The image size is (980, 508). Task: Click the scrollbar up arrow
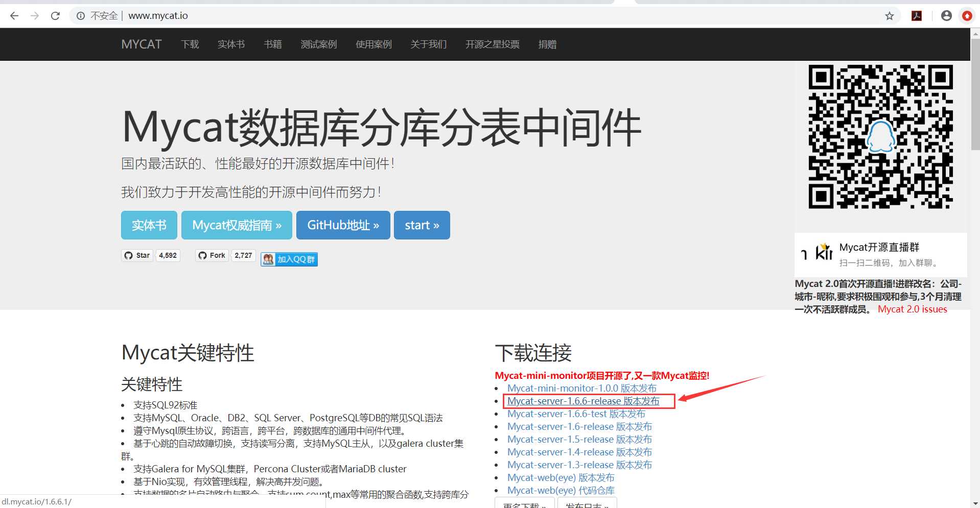(975, 33)
